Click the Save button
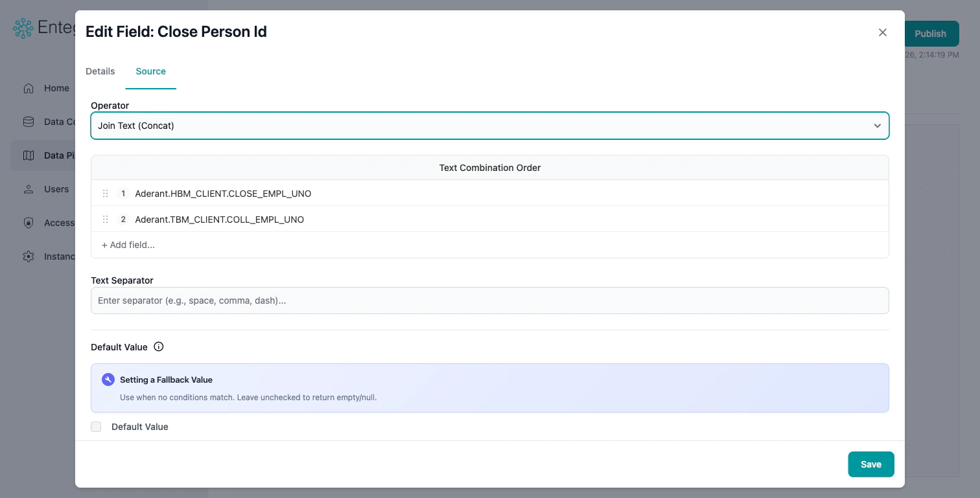 coord(870,464)
